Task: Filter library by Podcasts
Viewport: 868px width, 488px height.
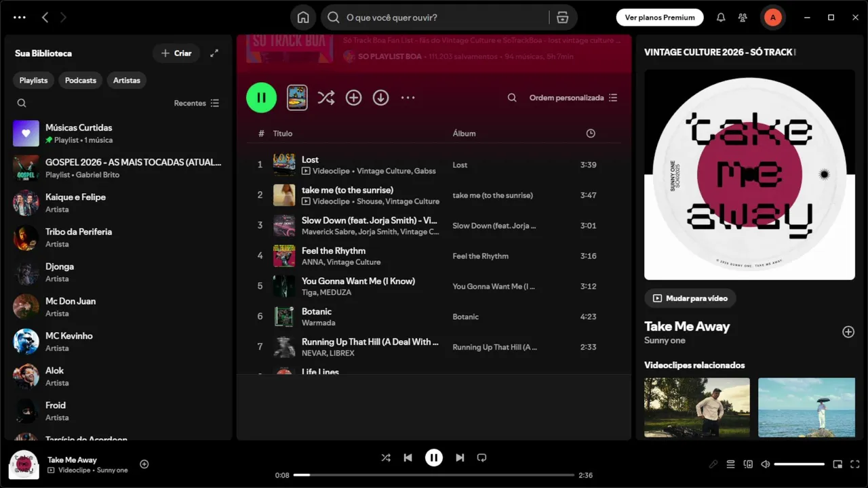Action: [81, 80]
